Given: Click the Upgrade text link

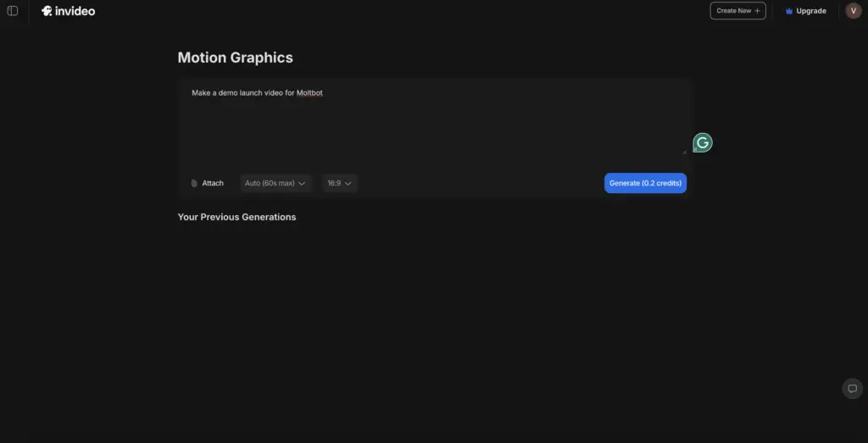Looking at the screenshot, I should (811, 11).
